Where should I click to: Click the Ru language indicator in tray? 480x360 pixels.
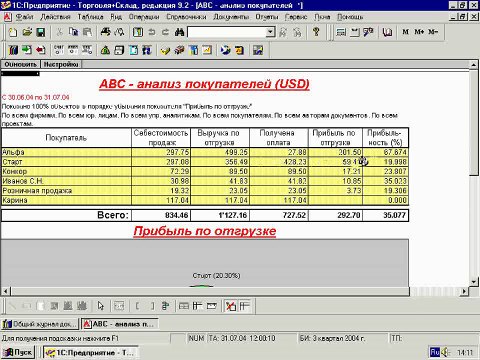click(x=435, y=352)
